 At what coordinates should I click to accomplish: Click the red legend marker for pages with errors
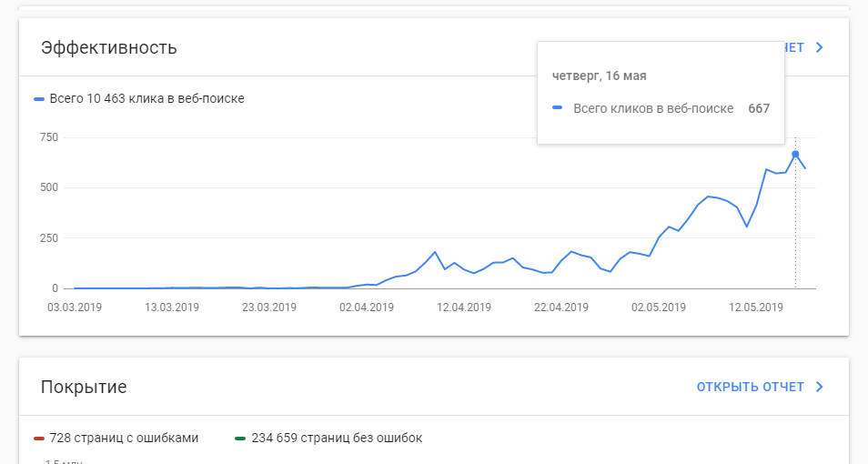click(x=39, y=439)
